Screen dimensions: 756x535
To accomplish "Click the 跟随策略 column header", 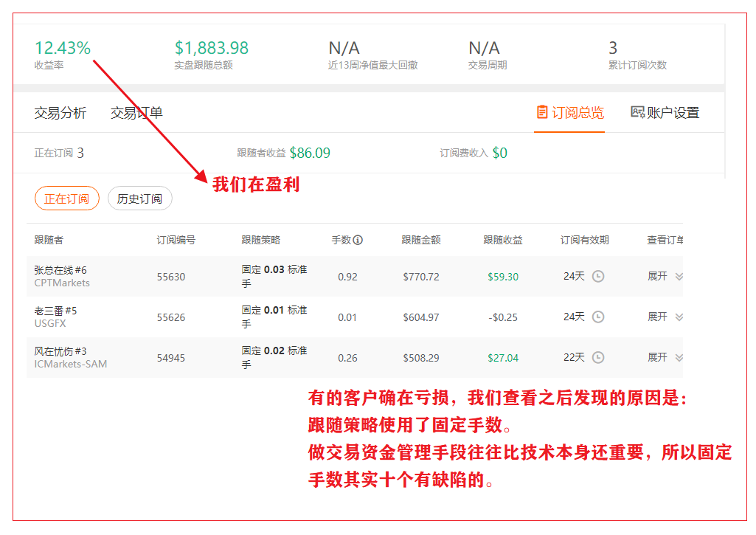I will [x=261, y=240].
